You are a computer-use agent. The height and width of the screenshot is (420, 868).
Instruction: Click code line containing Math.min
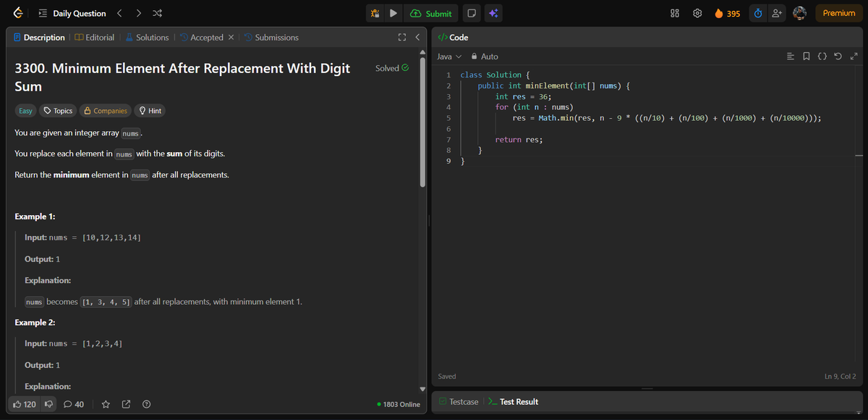[667, 118]
